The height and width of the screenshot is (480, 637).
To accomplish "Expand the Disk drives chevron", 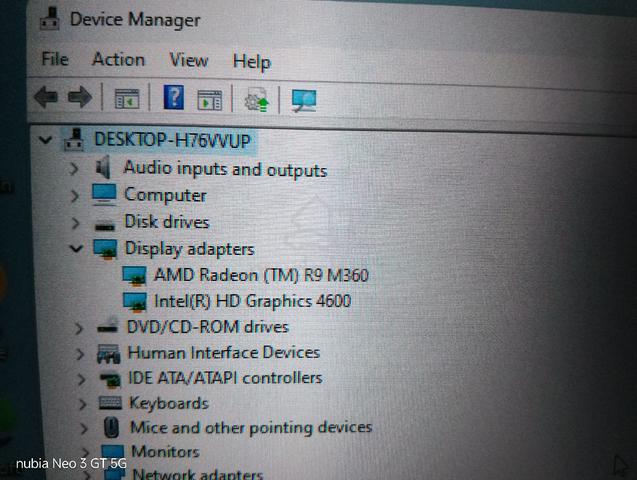I will point(76,223).
